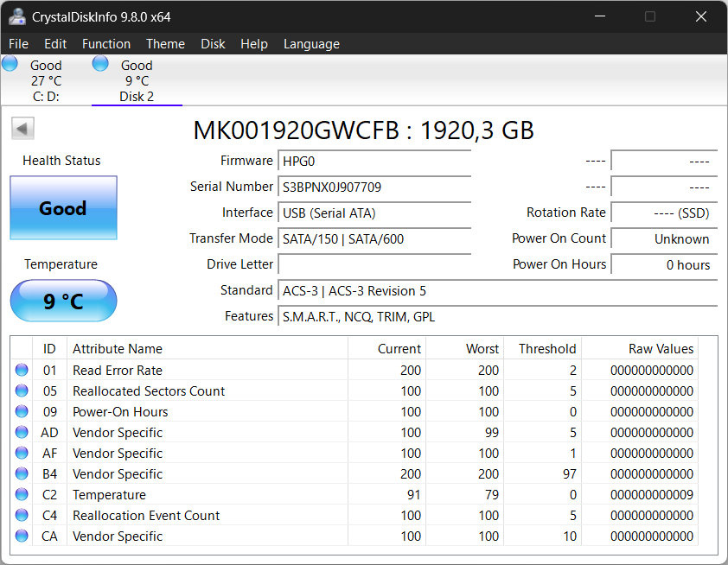Image resolution: width=728 pixels, height=565 pixels.
Task: Click status orb for Reallocation Event Count
Action: (x=22, y=515)
